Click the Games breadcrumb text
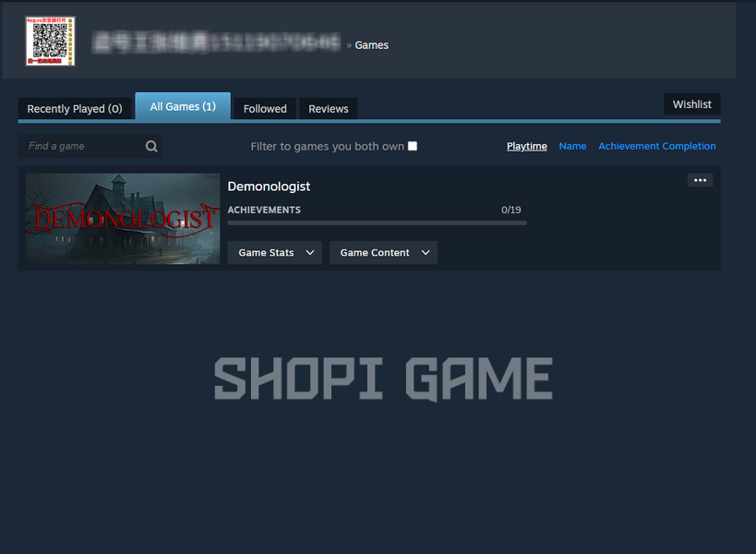The height and width of the screenshot is (554, 756). (371, 45)
